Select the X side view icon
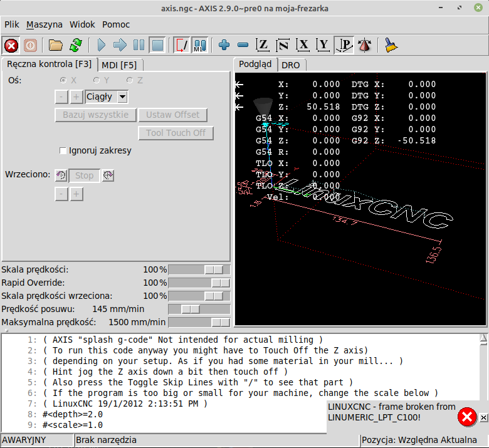The height and width of the screenshot is (448, 489). click(303, 45)
